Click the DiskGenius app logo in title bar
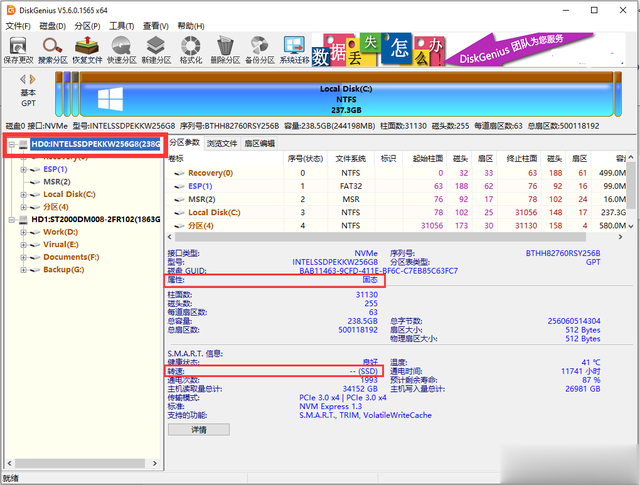 coord(11,10)
